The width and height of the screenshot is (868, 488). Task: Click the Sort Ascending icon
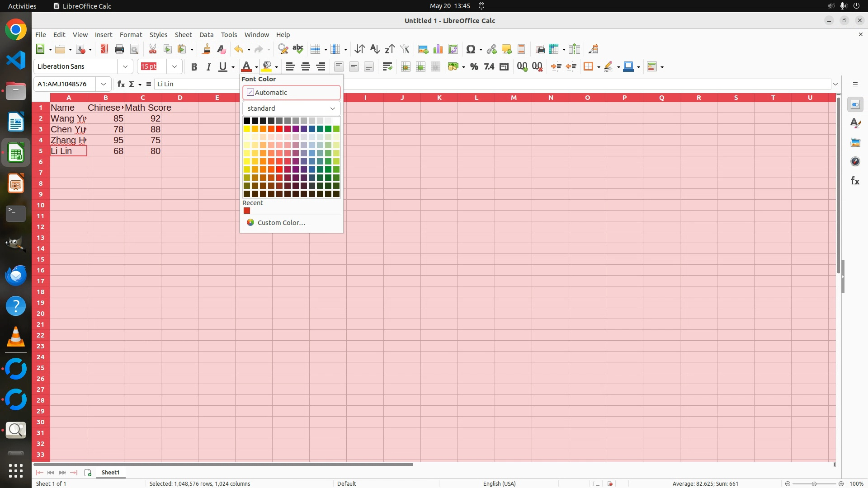coord(375,49)
